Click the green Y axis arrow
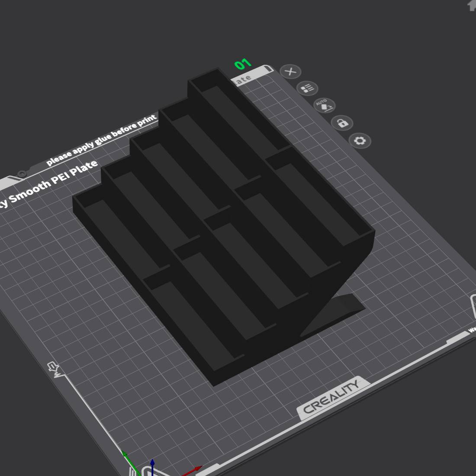476x476 pixels. [x=125, y=455]
